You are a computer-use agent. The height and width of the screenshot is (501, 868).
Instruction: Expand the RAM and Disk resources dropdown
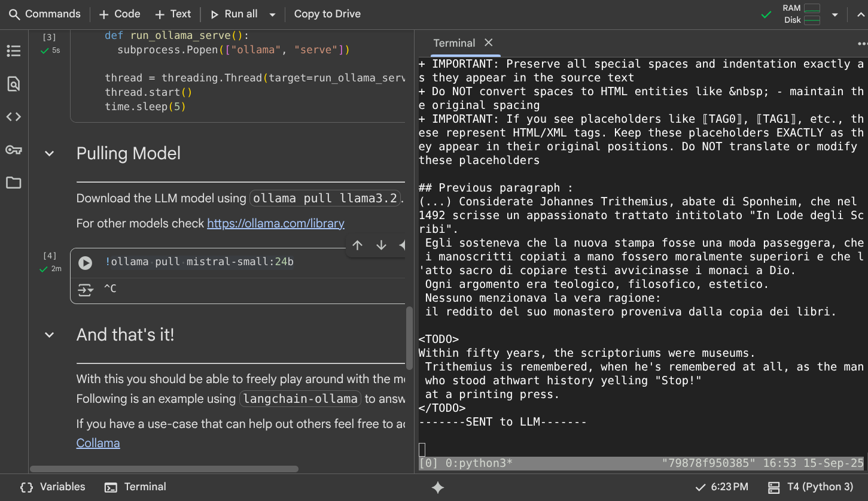[x=835, y=14]
